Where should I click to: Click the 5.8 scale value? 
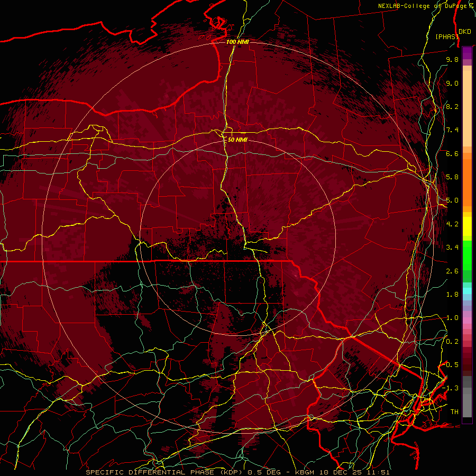tap(452, 177)
